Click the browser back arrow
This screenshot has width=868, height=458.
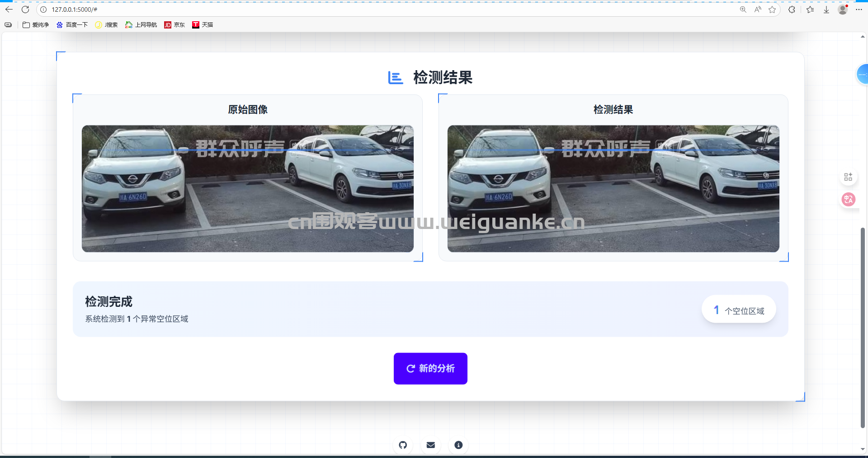coord(9,10)
